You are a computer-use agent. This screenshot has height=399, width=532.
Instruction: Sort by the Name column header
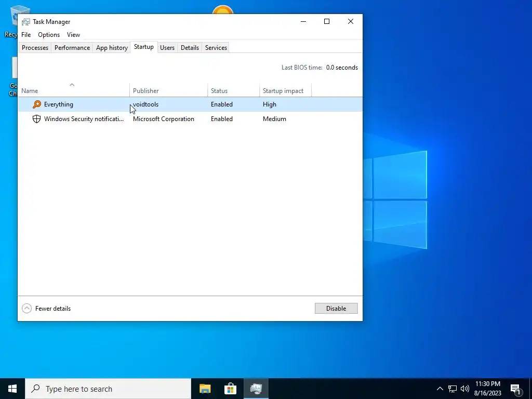74,90
